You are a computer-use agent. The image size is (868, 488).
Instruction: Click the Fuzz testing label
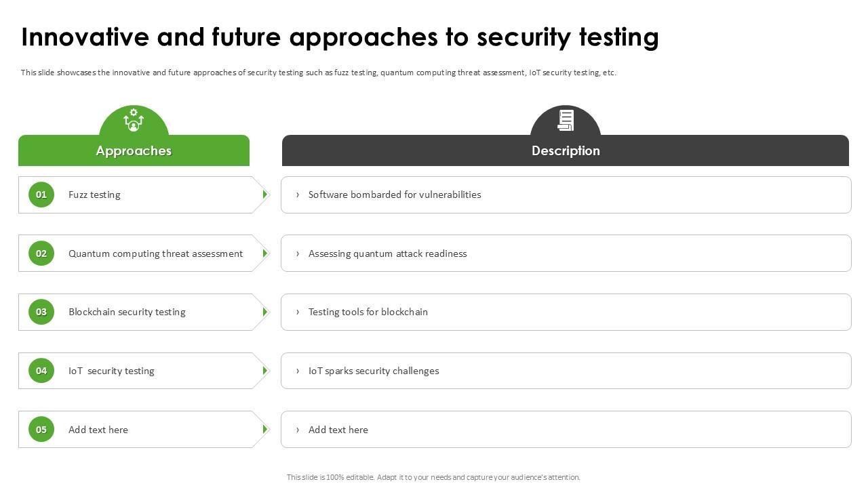[x=94, y=195]
